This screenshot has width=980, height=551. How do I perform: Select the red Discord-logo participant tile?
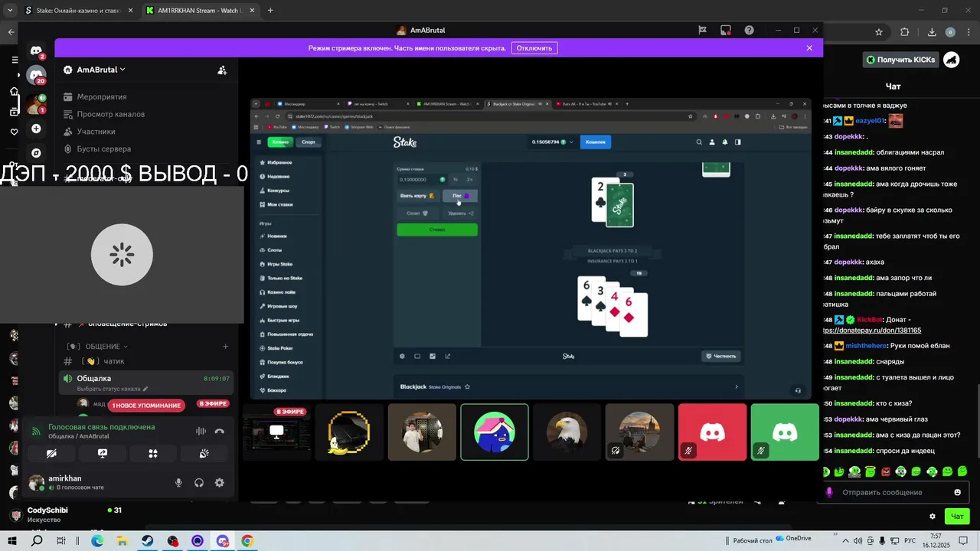tap(712, 432)
